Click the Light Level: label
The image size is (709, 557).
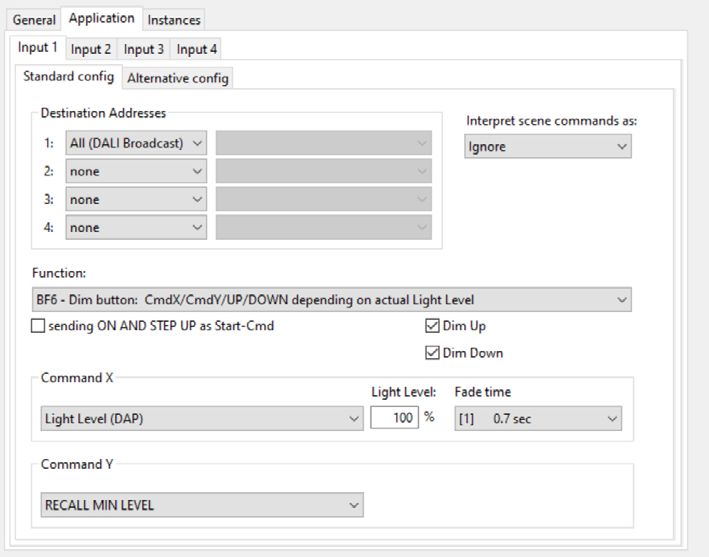404,392
